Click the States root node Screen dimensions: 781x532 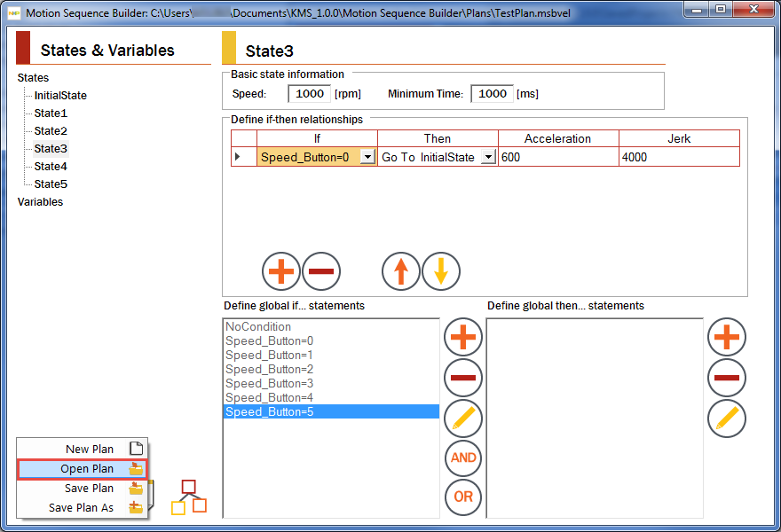(33, 78)
